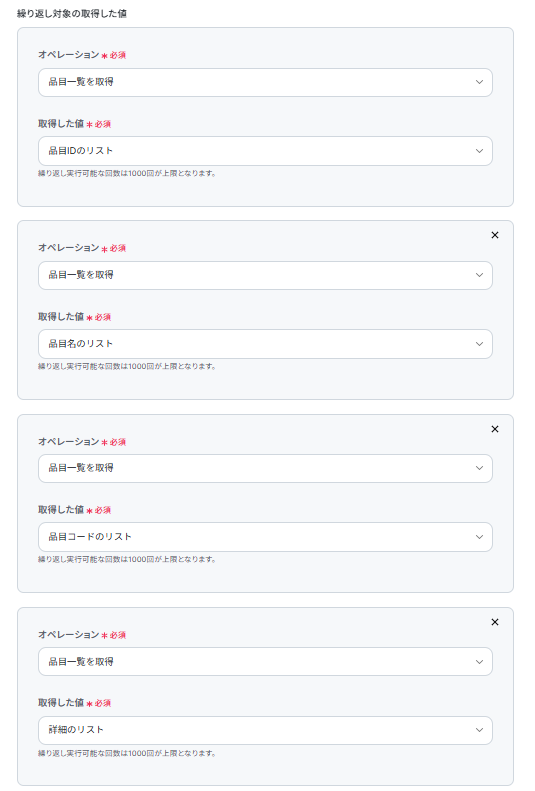Image resolution: width=535 pixels, height=791 pixels.
Task: Click the chevron arrow on 詳細のリスト field
Action: [480, 730]
